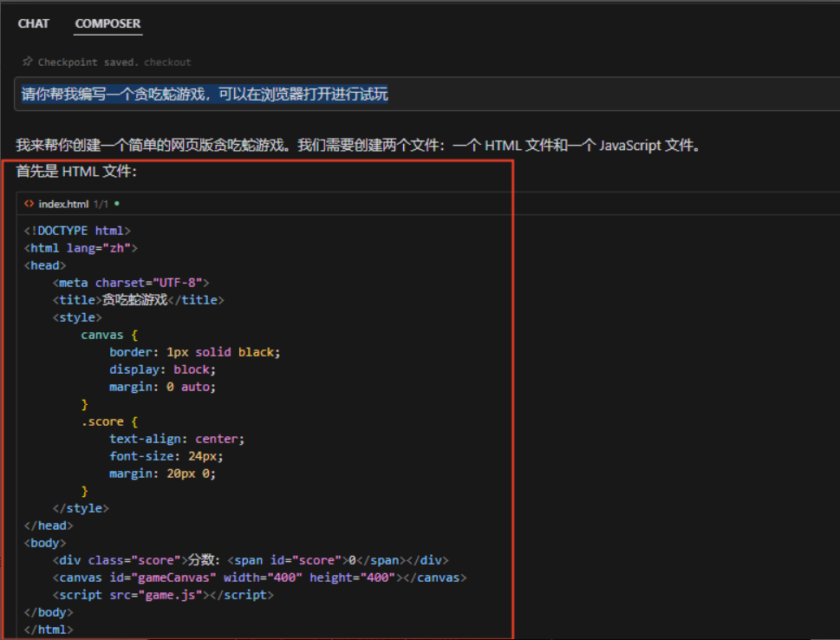Open the index.html file name
This screenshot has height=640, width=840.
63,204
